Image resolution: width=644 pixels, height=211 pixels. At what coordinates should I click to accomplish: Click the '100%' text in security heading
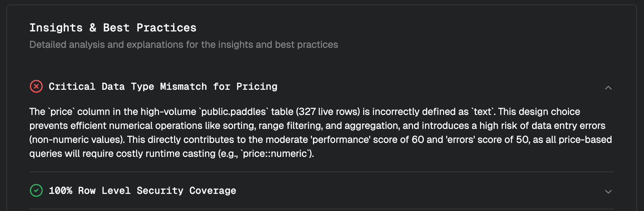coord(60,190)
